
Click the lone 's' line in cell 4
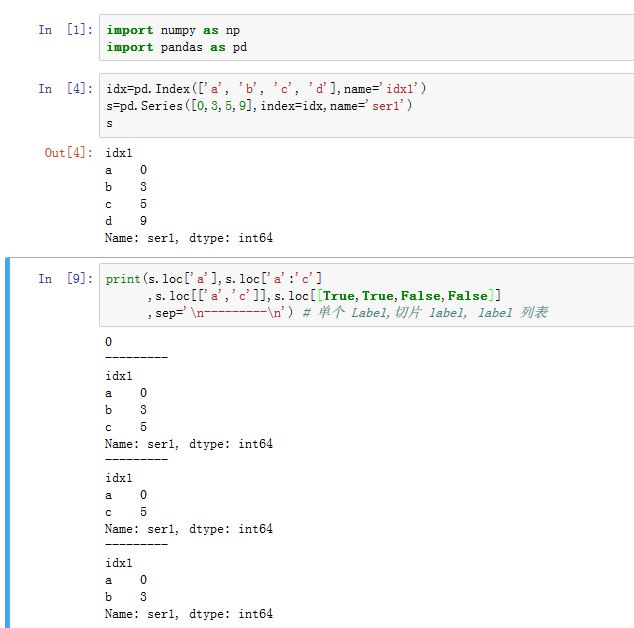(x=110, y=122)
